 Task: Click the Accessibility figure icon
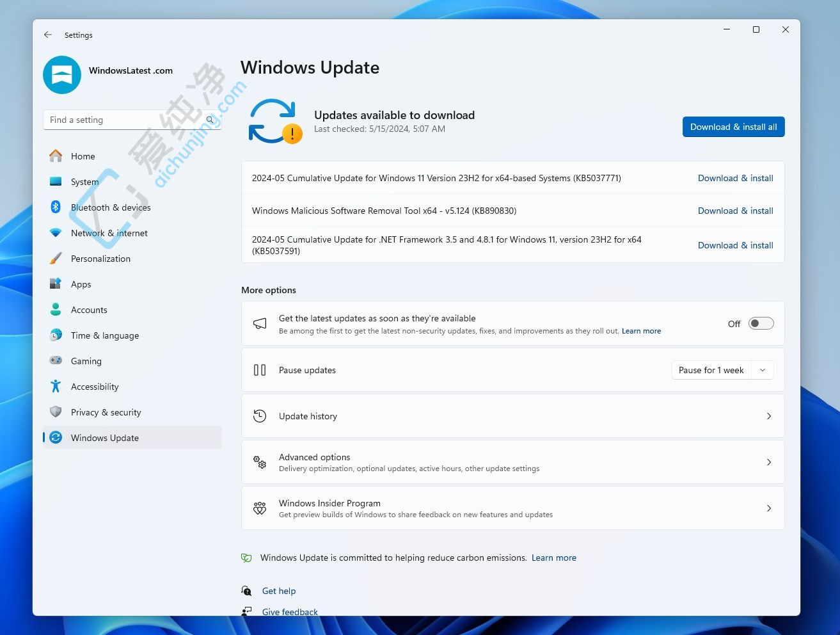tap(56, 386)
